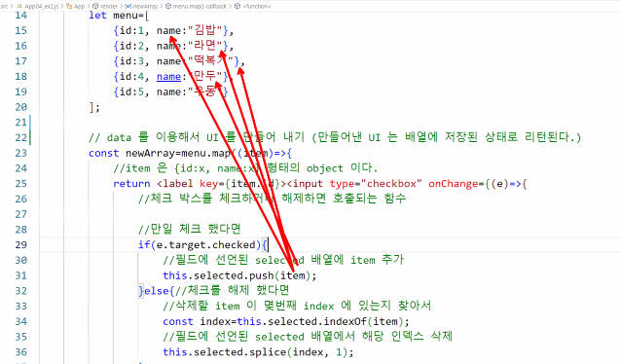Click line number 32 in the gutter
The width and height of the screenshot is (621, 364).
21,291
